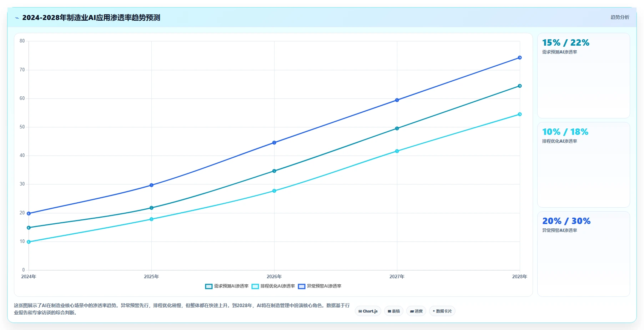644x330 pixels.
Task: Click the 80 y-axis tick label
Action: click(x=22, y=41)
